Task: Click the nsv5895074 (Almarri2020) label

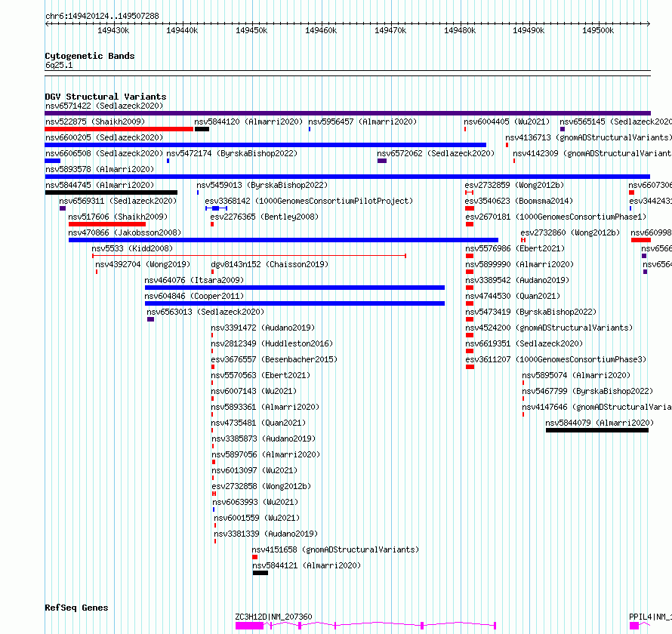Action: tap(576, 375)
